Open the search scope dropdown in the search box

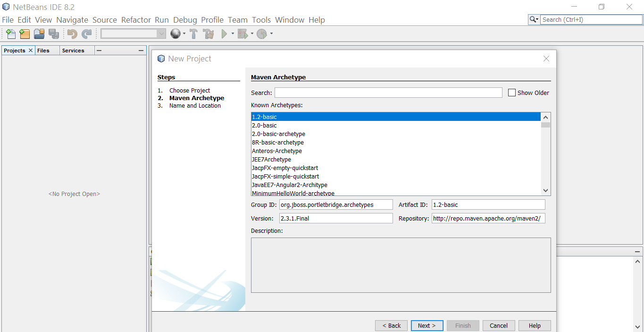tap(534, 19)
